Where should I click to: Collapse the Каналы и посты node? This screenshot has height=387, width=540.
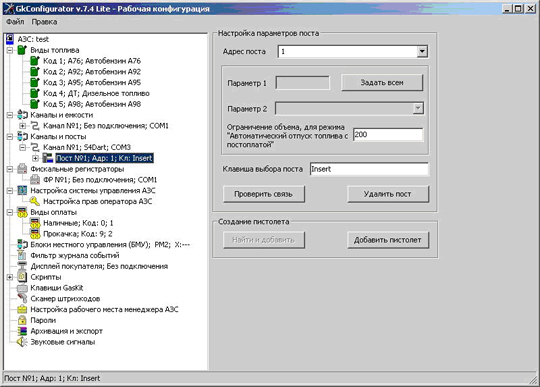click(x=10, y=137)
